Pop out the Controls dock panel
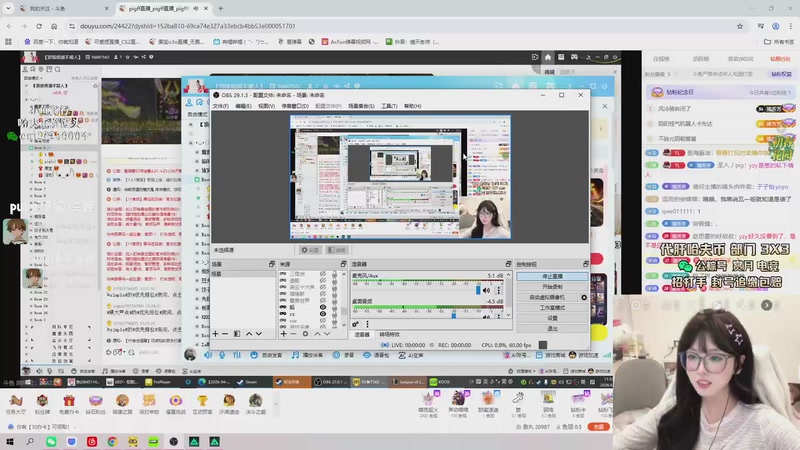Image resolution: width=800 pixels, height=450 pixels. [x=585, y=264]
